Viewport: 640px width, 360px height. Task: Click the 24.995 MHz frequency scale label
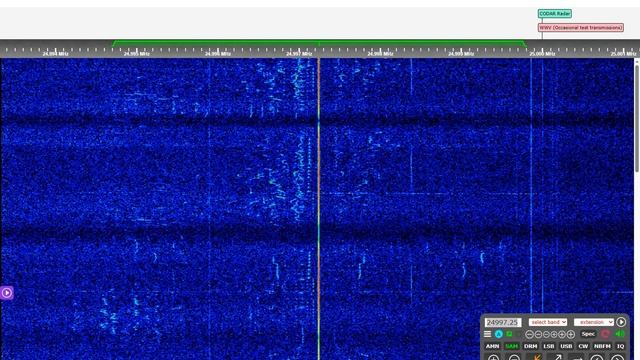click(137, 54)
